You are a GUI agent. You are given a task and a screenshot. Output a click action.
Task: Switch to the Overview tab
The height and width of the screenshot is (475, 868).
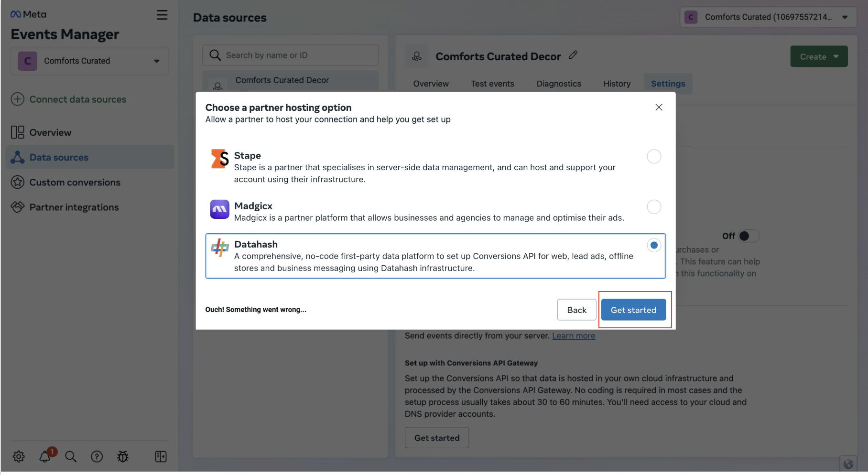pyautogui.click(x=431, y=84)
